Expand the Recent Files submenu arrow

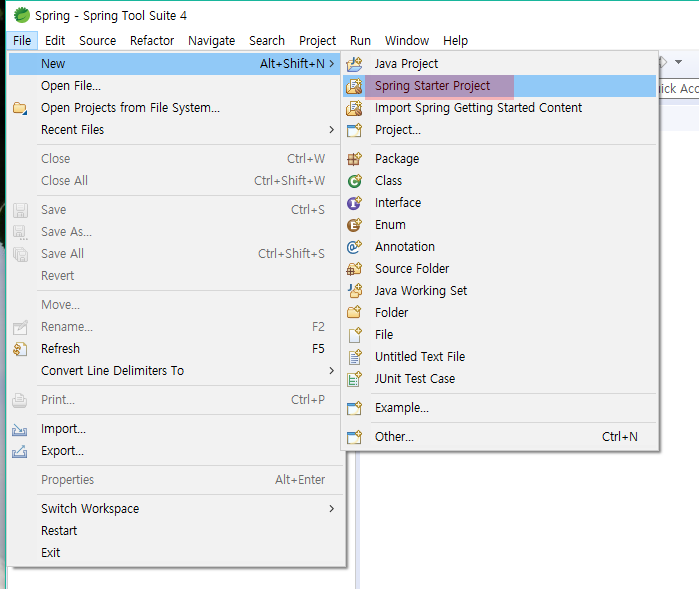331,130
